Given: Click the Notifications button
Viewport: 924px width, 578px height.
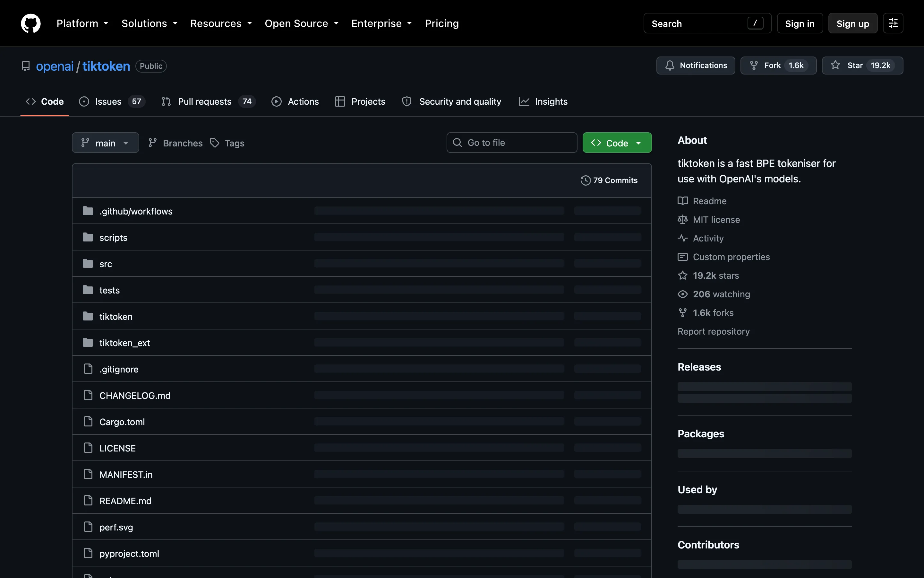Looking at the screenshot, I should point(696,66).
